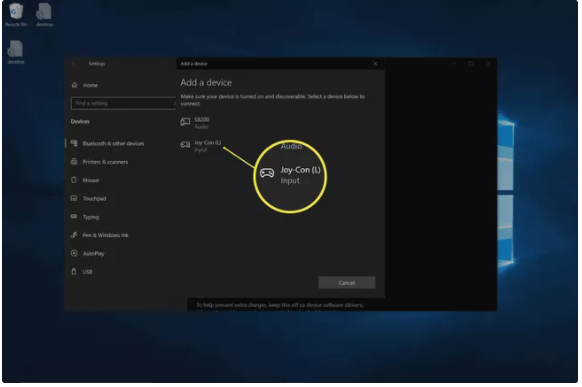
Task: Select the desktop file icon below Recycle Bin
Action: tap(16, 52)
